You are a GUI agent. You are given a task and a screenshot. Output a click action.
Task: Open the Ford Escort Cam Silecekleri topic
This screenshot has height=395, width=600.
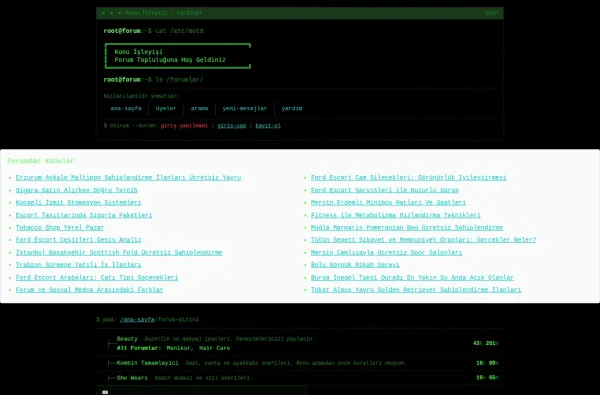(x=408, y=178)
